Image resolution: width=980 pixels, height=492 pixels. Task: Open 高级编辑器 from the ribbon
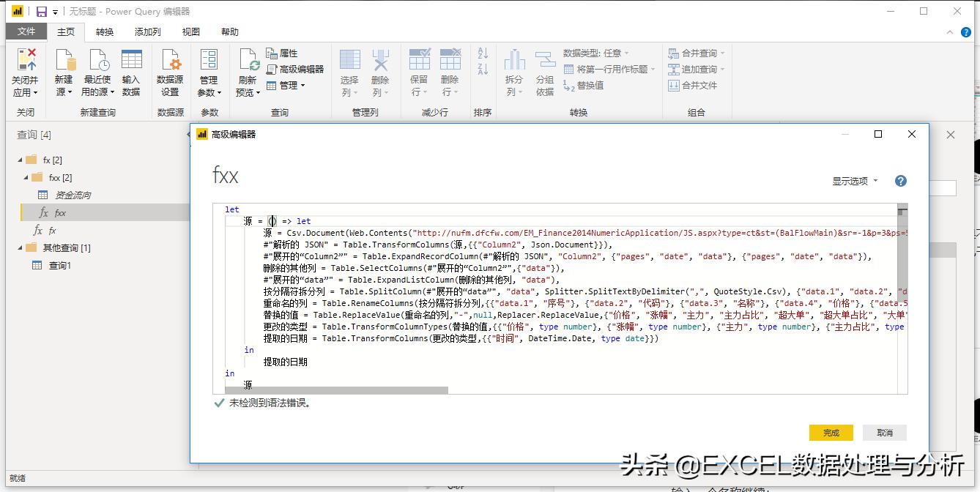point(294,69)
